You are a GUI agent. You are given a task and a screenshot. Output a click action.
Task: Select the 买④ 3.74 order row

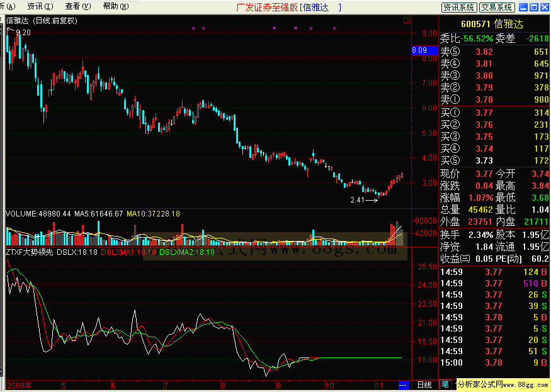494,148
